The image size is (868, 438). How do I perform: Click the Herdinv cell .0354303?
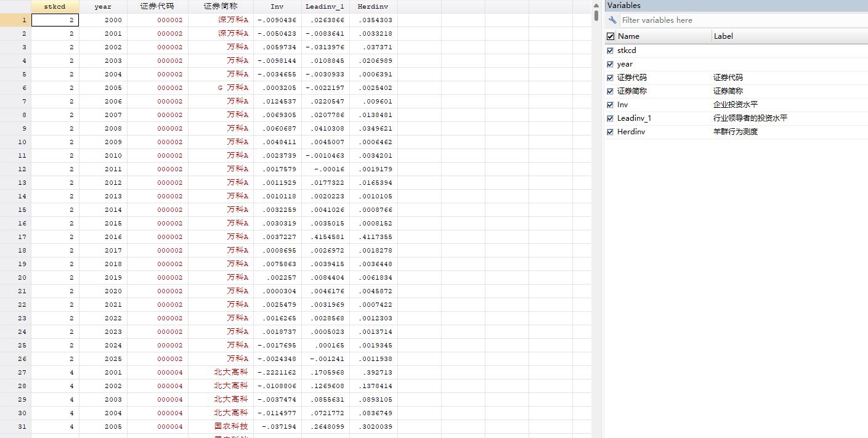click(x=373, y=20)
